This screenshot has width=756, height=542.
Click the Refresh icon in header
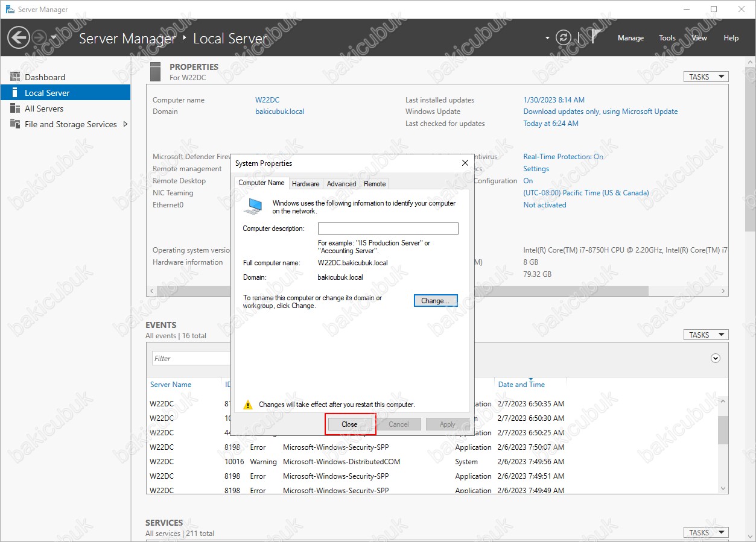[x=563, y=37]
